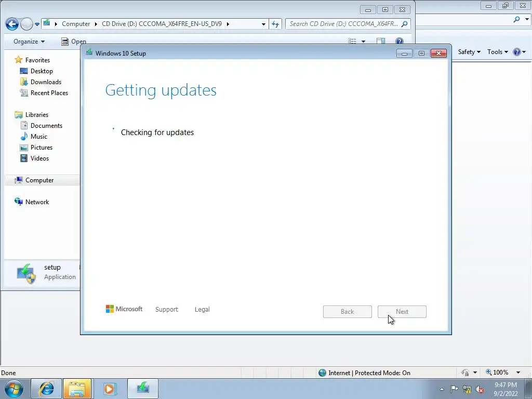Screen dimensions: 532x399
Task: Click the magnifier icon in Explorer search
Action: [x=404, y=24]
